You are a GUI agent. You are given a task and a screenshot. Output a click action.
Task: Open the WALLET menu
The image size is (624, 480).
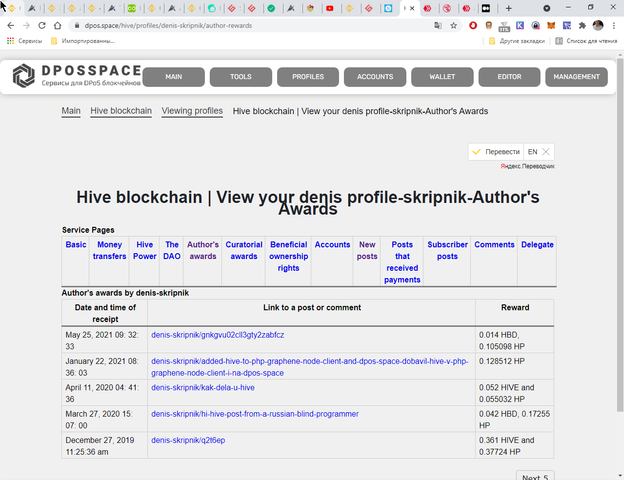coord(442,77)
